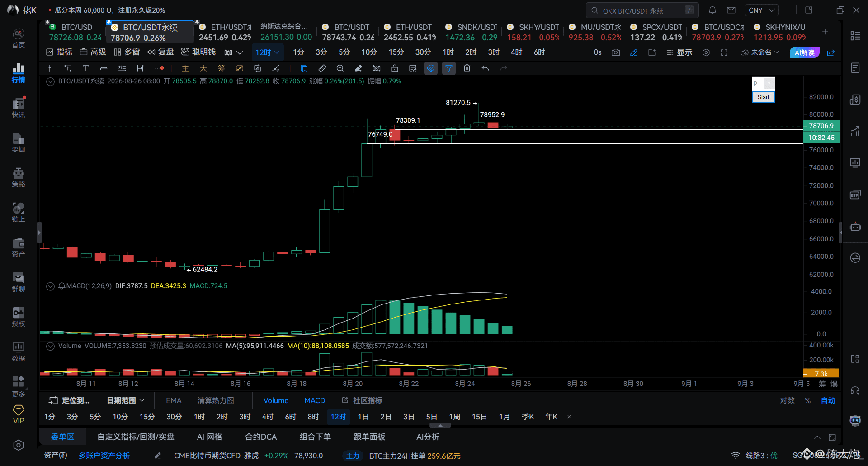
Task: Open the 合约DCA bottom tab
Action: click(x=261, y=437)
